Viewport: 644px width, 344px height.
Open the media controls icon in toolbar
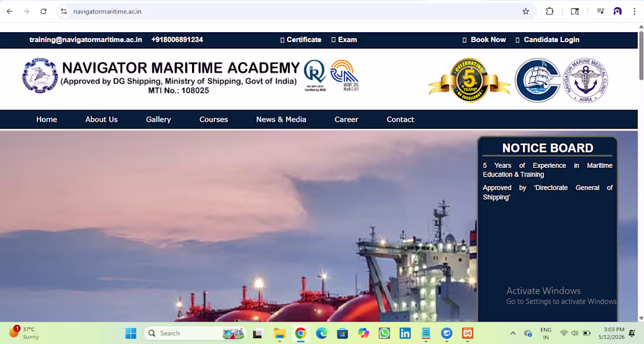pyautogui.click(x=601, y=12)
